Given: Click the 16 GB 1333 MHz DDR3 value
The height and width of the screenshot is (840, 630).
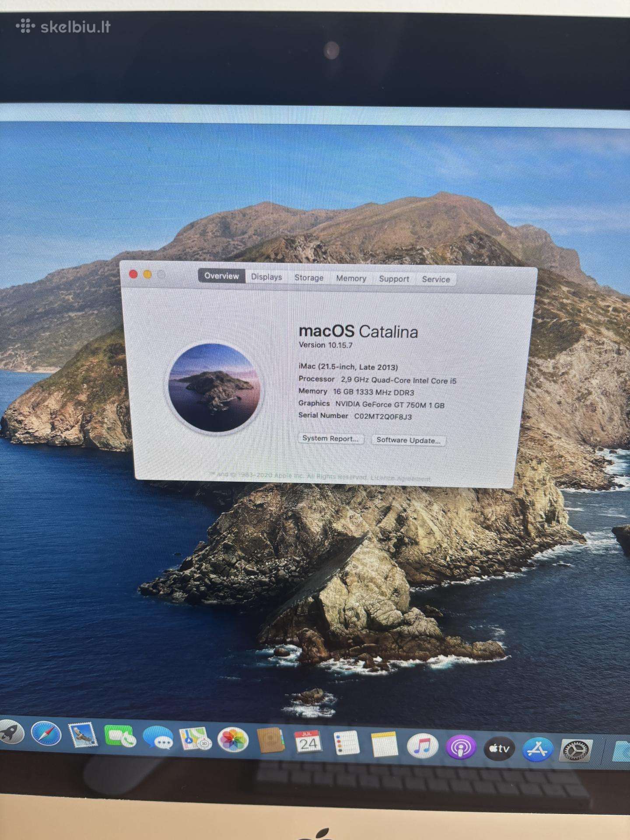Looking at the screenshot, I should click(x=374, y=392).
